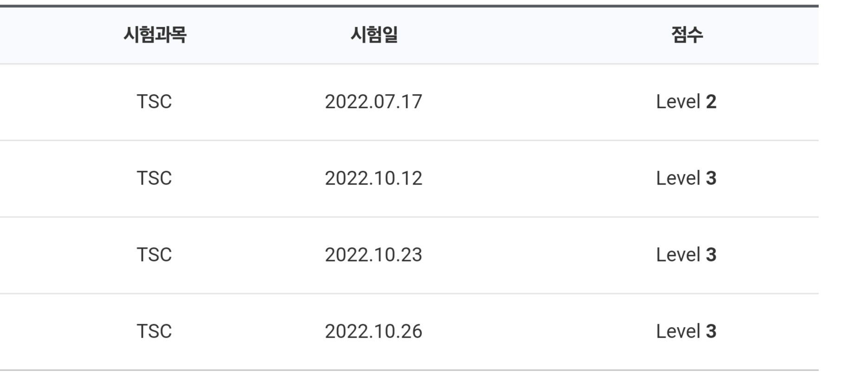Click the word Level in the 2022.10.12 row
Screen dimensions: 868x373
678,178
